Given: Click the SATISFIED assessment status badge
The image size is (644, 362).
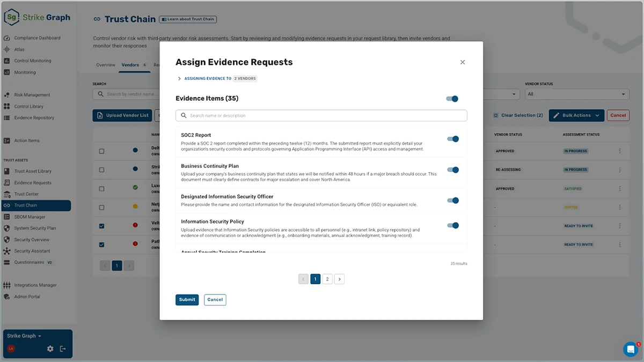Looking at the screenshot, I should (573, 189).
